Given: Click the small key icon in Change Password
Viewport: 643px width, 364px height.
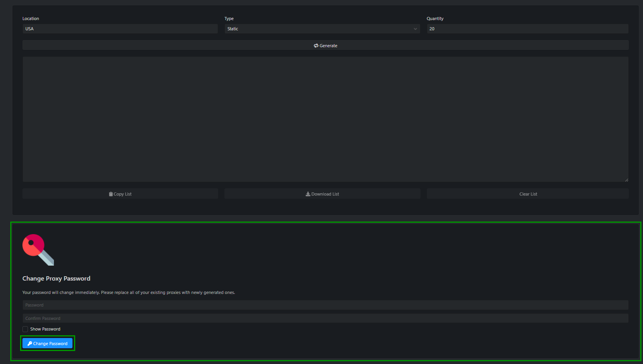Looking at the screenshot, I should pyautogui.click(x=30, y=344).
